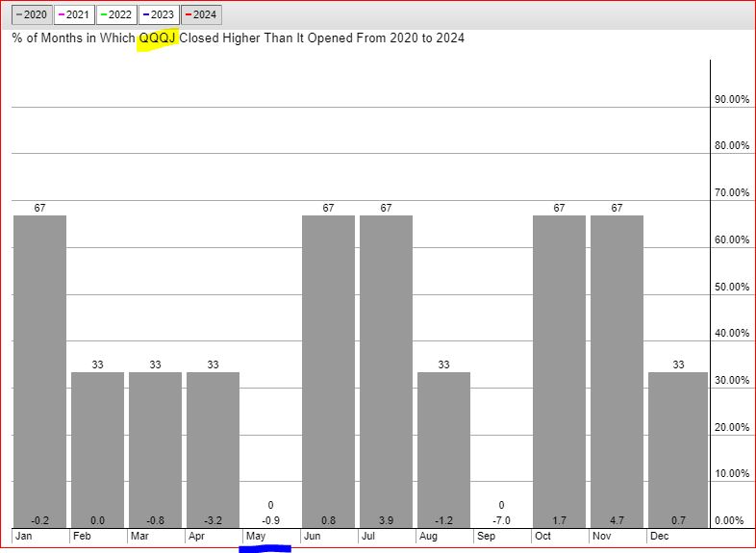Screen dimensions: 756x553
Task: Toggle the 2023 year series button
Action: [x=159, y=14]
